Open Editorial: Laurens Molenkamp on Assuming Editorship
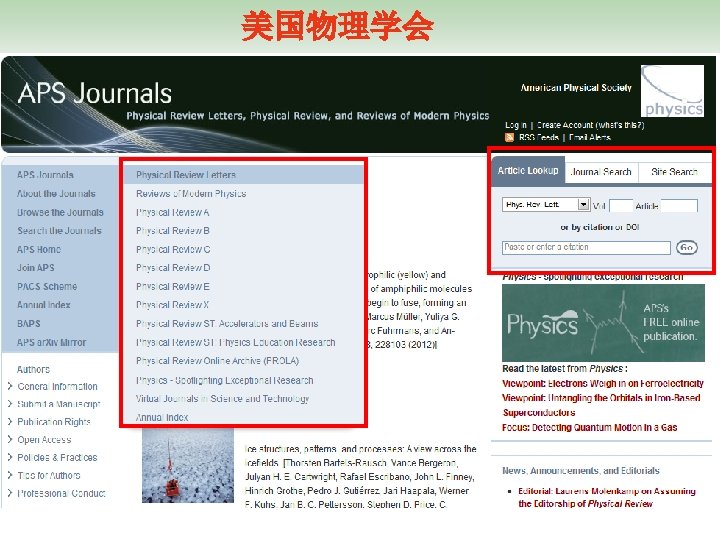720x540 pixels. point(607,498)
